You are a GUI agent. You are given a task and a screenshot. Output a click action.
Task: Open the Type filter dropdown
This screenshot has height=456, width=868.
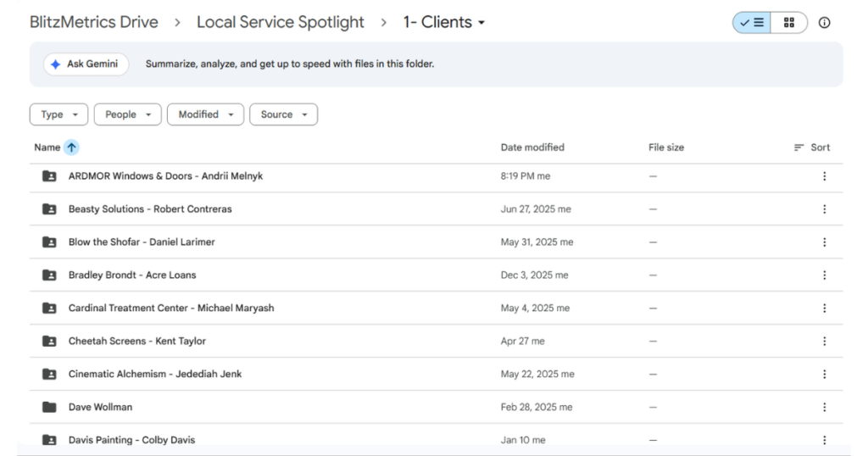pyautogui.click(x=58, y=114)
